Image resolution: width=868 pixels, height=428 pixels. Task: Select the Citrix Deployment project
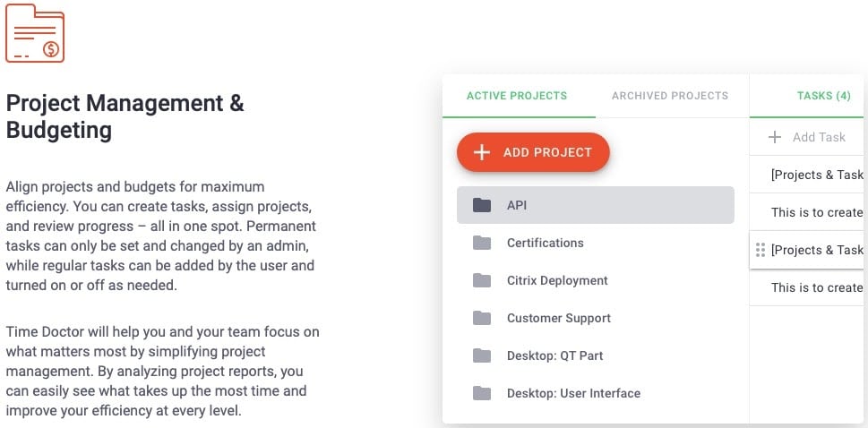pos(557,280)
